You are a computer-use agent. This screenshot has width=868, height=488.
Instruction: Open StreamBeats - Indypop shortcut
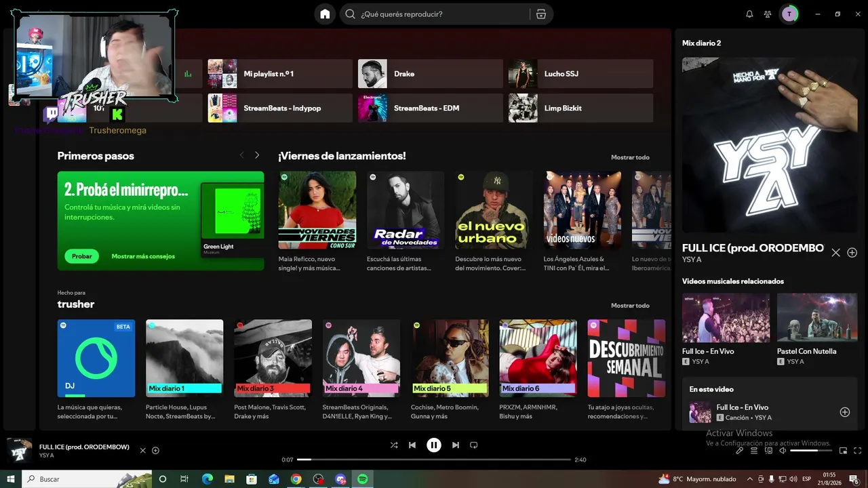(x=280, y=108)
